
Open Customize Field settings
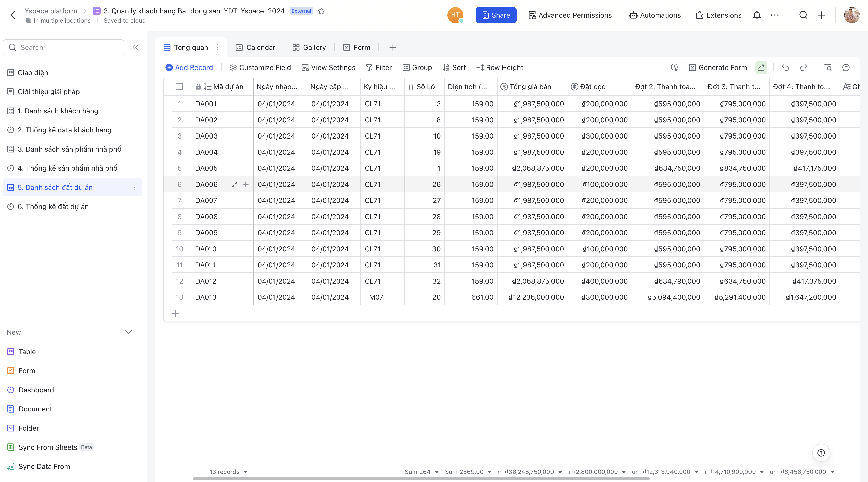pos(260,67)
